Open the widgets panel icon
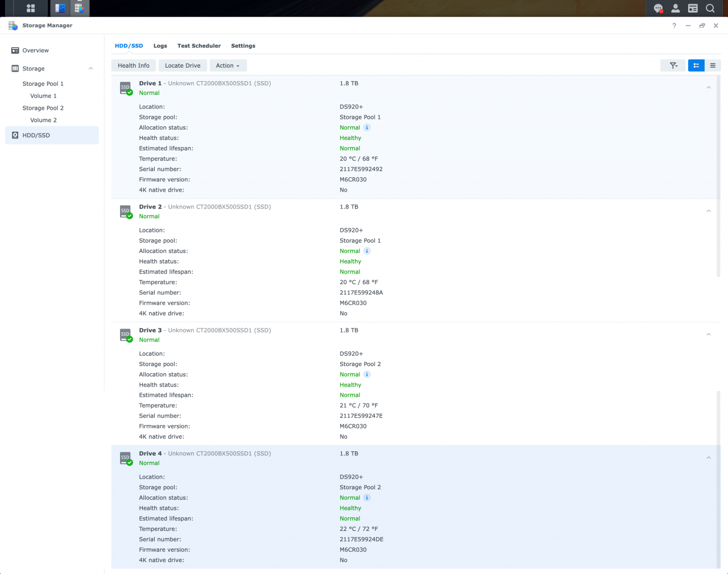The height and width of the screenshot is (574, 728). click(x=693, y=8)
